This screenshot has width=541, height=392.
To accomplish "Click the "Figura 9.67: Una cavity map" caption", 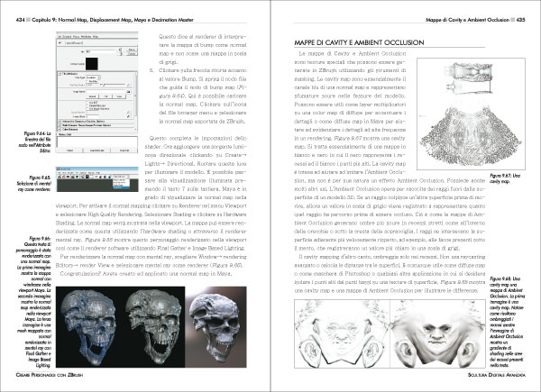I will click(505, 178).
